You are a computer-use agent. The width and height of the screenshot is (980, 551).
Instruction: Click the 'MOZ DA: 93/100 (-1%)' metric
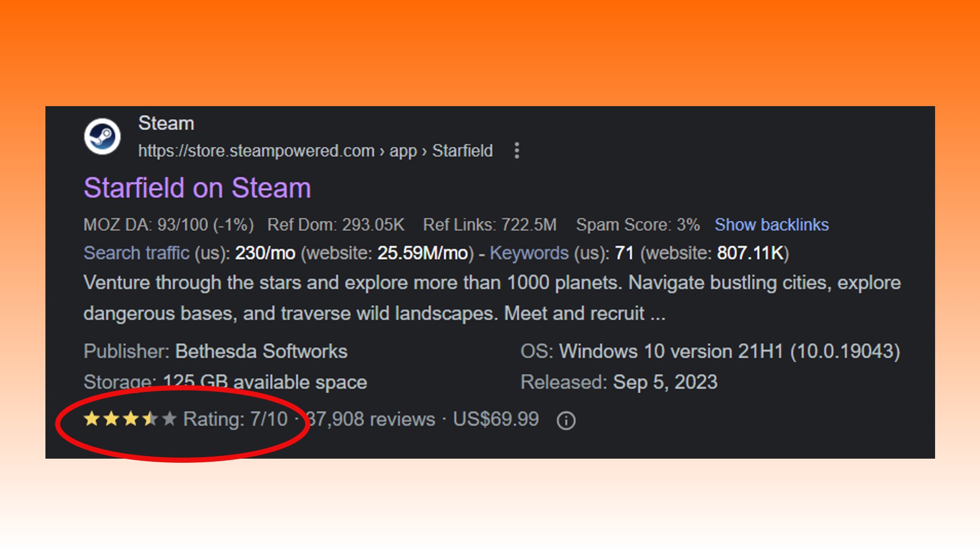point(168,224)
